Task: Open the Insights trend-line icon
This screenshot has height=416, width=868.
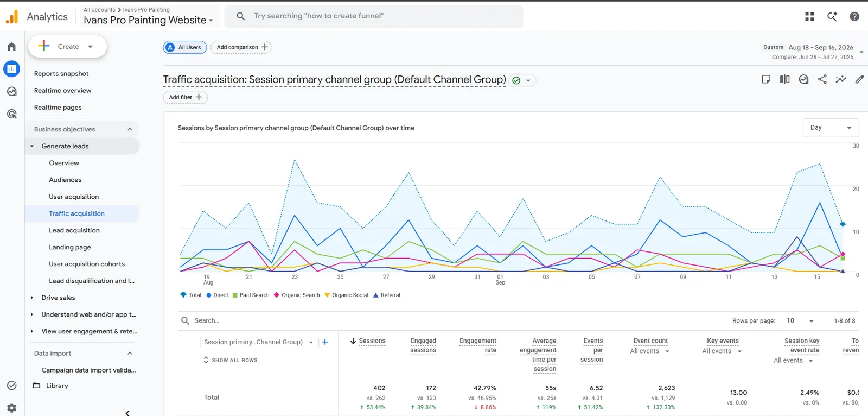Action: (x=841, y=79)
